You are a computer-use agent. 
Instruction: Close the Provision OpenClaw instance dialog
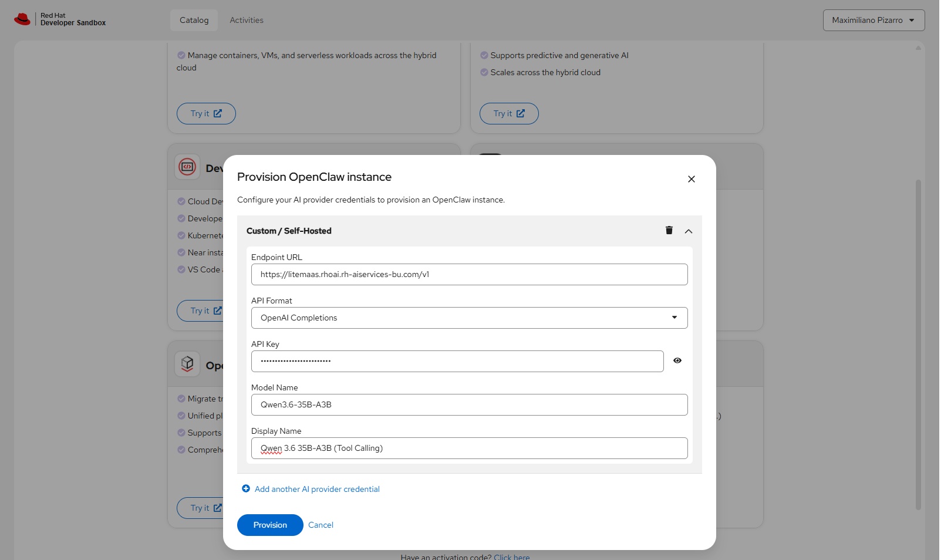click(x=692, y=179)
